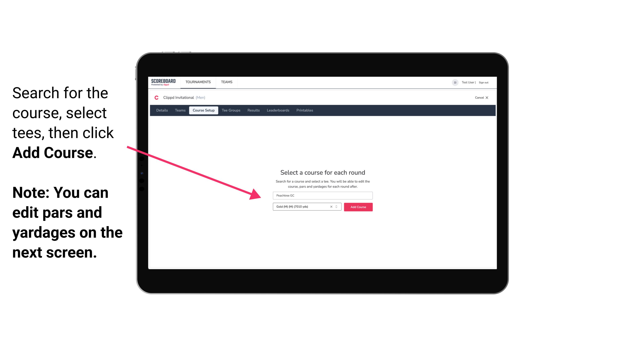Viewport: 644px width, 346px height.
Task: Click the Results tab
Action: (253, 110)
